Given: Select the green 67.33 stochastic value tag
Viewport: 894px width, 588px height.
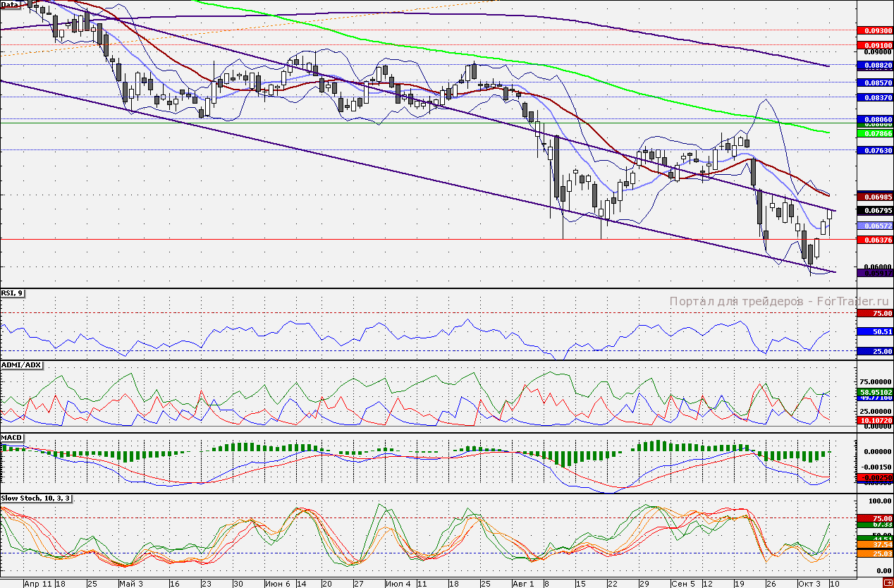Looking at the screenshot, I should click(x=874, y=525).
